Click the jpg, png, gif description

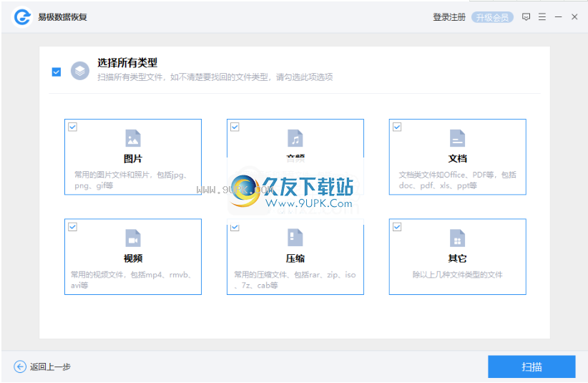point(131,180)
